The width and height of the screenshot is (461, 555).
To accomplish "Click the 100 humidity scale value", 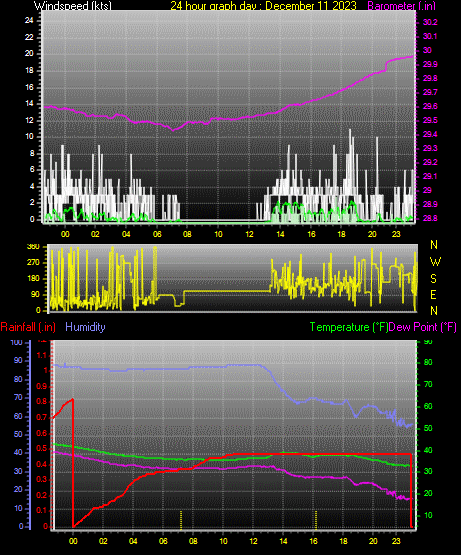I will (x=17, y=342).
